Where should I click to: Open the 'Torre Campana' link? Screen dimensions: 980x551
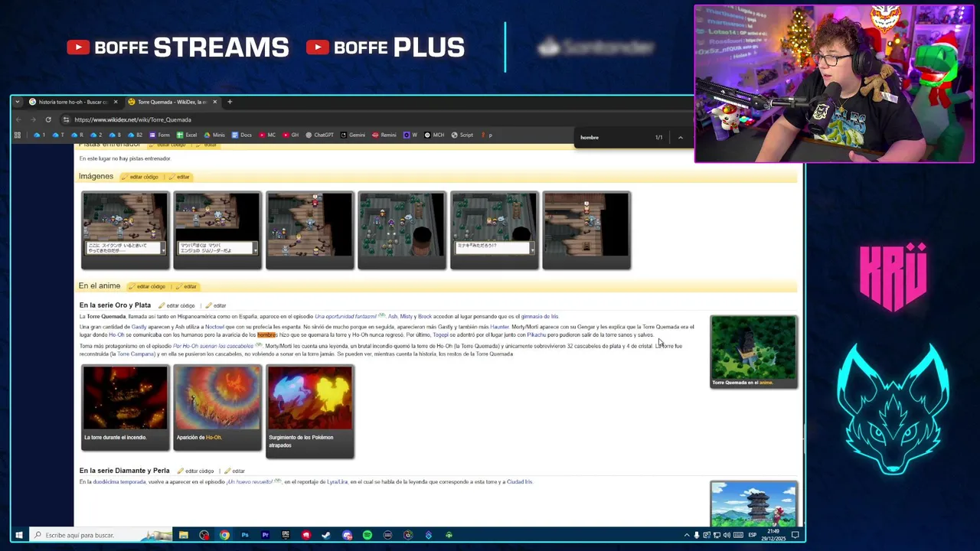[136, 354]
